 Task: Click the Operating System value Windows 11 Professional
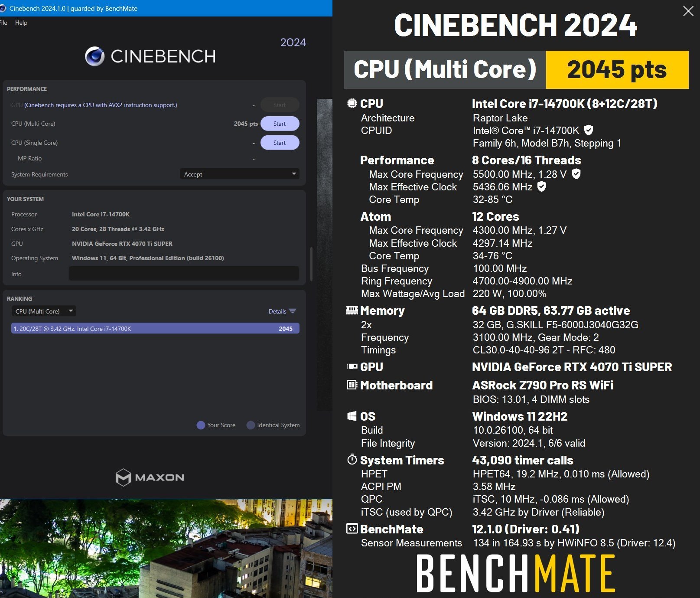(148, 258)
